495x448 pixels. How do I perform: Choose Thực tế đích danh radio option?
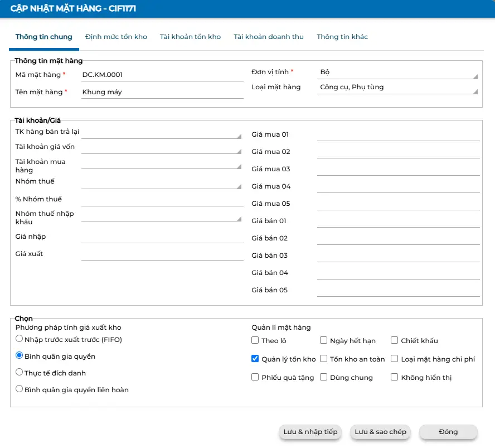pos(20,372)
